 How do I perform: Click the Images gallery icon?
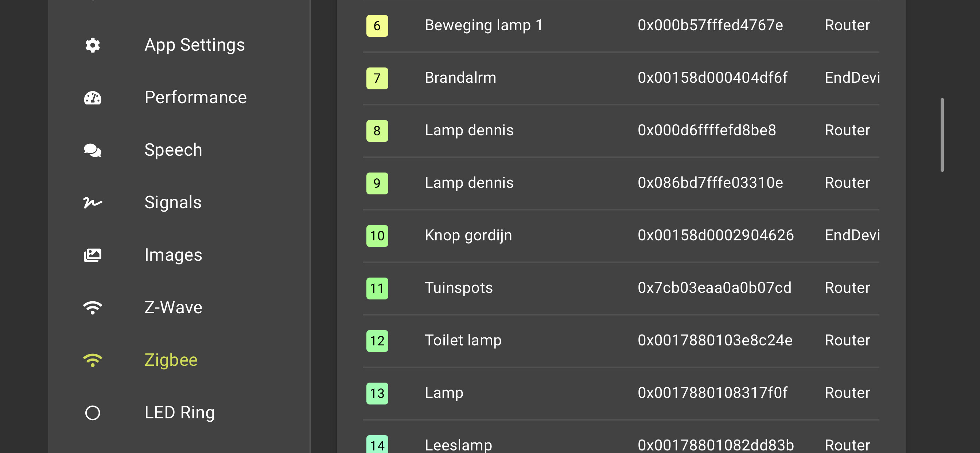pos(93,255)
